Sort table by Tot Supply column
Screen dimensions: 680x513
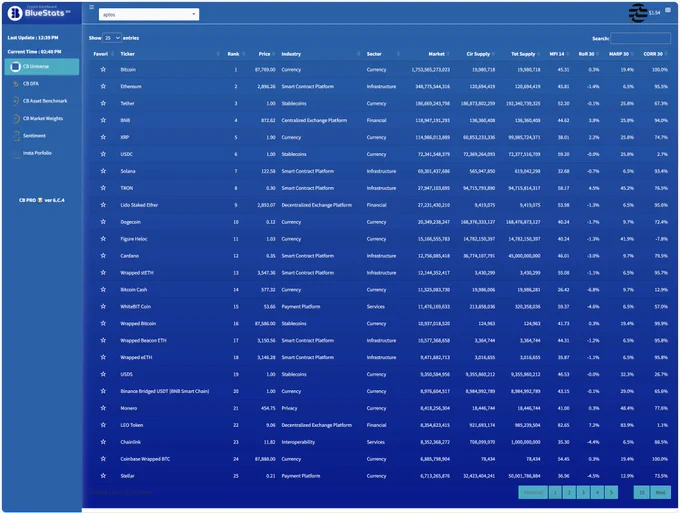[x=524, y=54]
